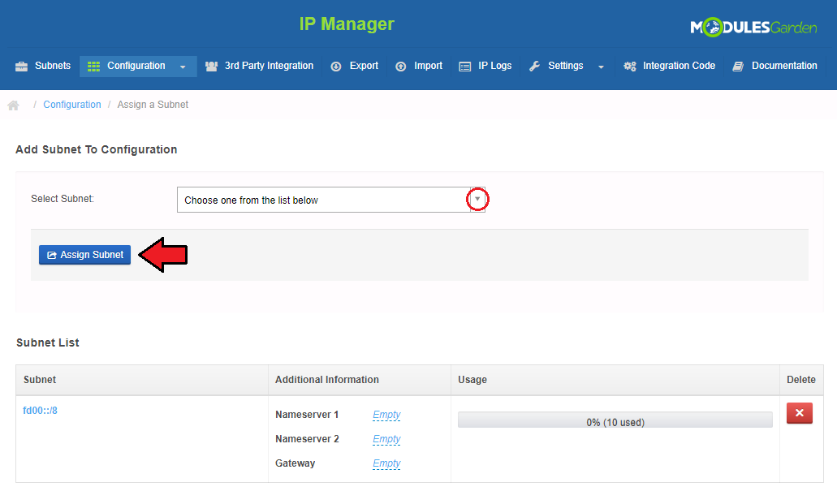The width and height of the screenshot is (837, 504).
Task: Click the Import arrow icon
Action: 400,67
